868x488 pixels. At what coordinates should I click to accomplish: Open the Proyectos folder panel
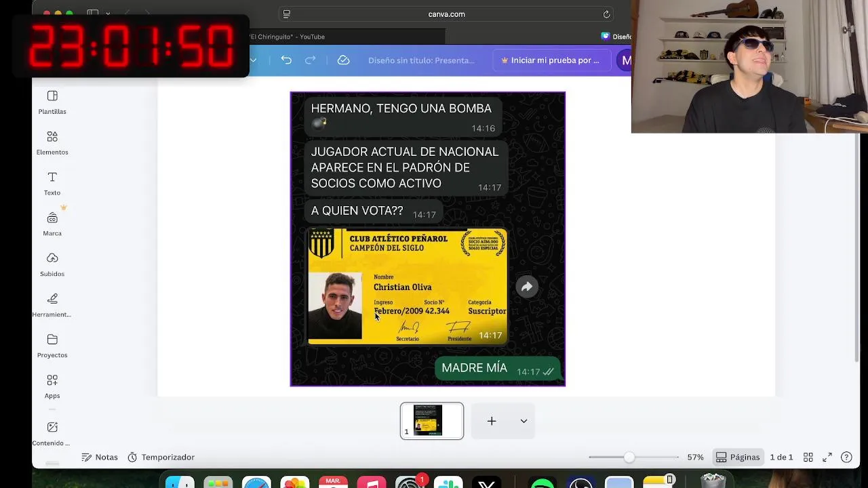pos(52,346)
